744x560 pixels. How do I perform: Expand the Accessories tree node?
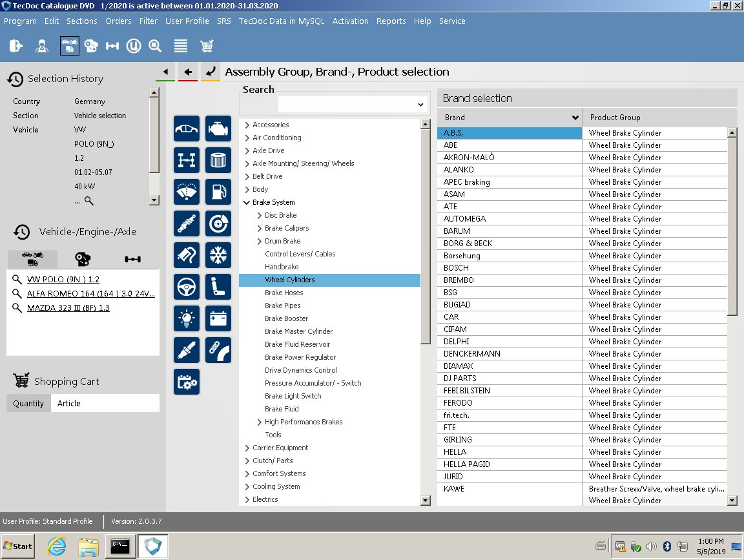[247, 125]
